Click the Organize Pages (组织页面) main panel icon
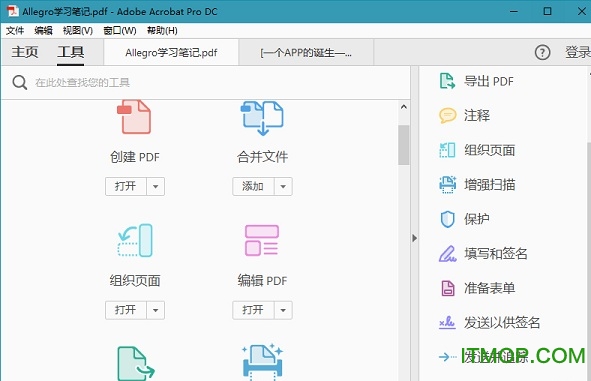The image size is (591, 381). pos(135,240)
